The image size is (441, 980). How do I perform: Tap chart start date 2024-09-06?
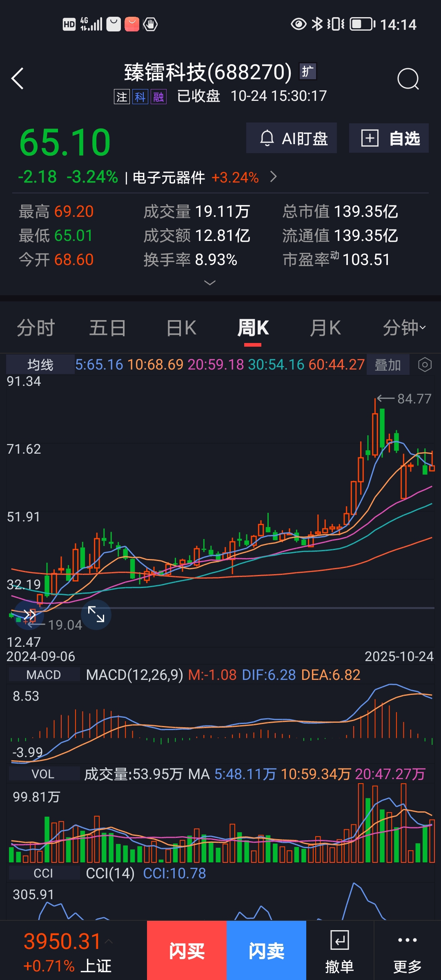[x=41, y=656]
